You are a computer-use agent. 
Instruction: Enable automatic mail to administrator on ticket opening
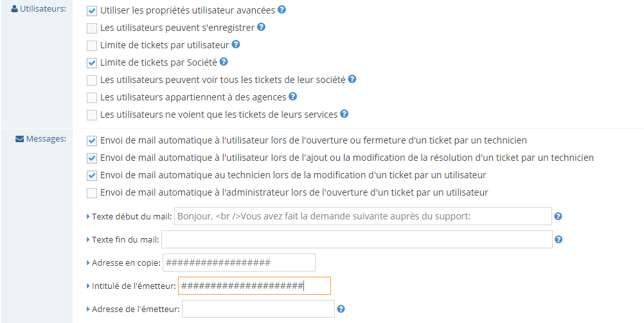(x=92, y=192)
